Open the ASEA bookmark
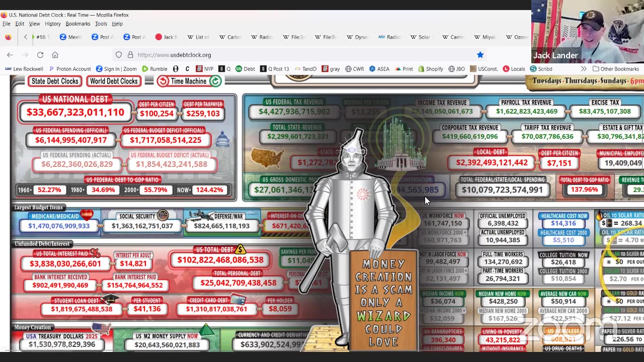This screenshot has width=644, height=362. click(x=379, y=69)
